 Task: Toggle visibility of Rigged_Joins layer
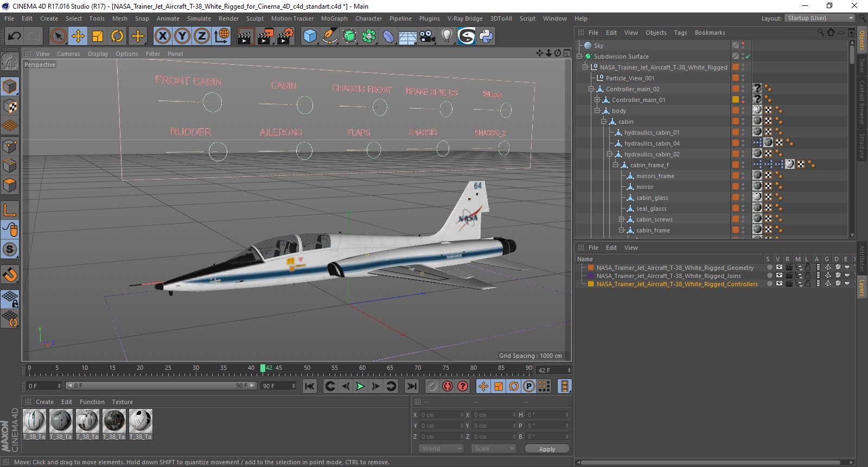pyautogui.click(x=779, y=275)
